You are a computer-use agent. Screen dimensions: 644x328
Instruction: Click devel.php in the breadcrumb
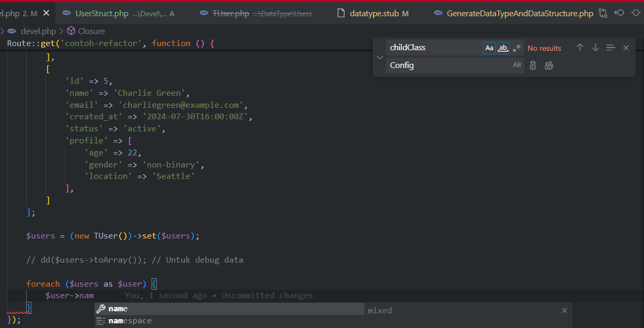point(39,31)
